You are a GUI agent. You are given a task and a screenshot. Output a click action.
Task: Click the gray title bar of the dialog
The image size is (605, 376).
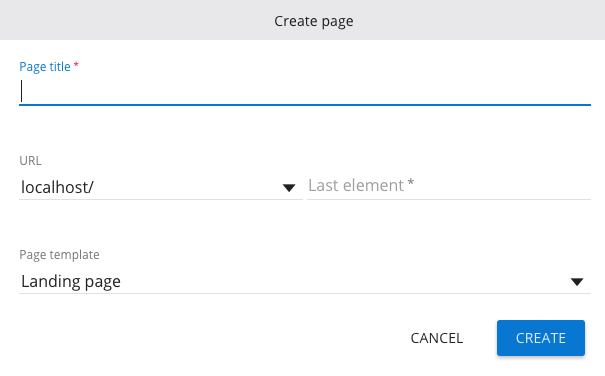tap(302, 20)
